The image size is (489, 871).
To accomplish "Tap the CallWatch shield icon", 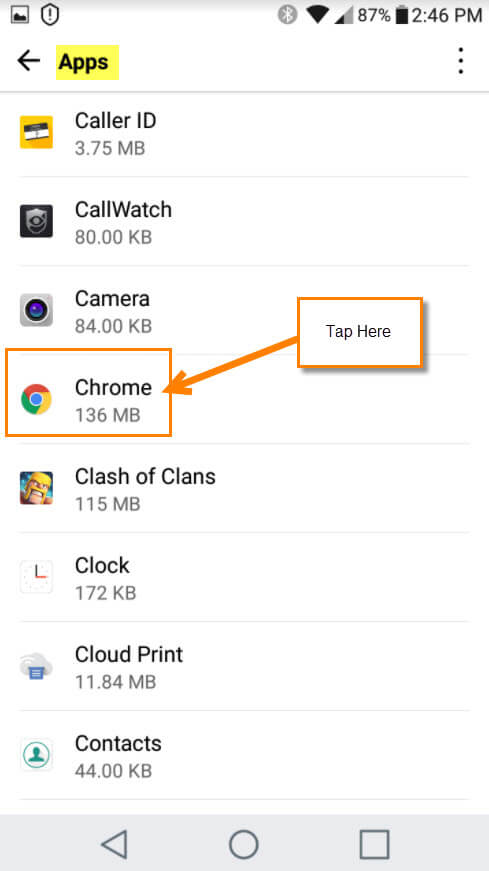I will pos(36,221).
